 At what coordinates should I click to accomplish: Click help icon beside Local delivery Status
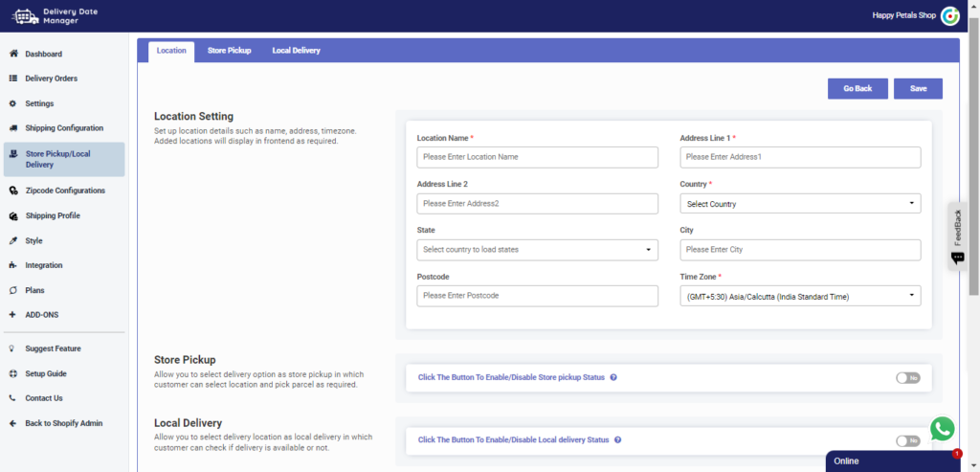point(618,440)
